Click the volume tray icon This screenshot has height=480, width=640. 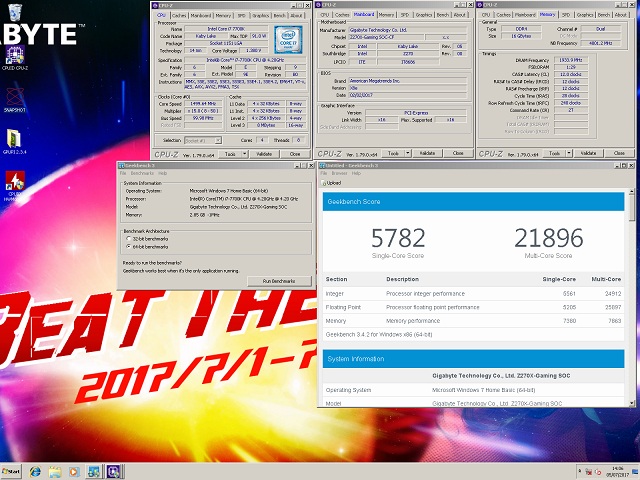click(598, 472)
